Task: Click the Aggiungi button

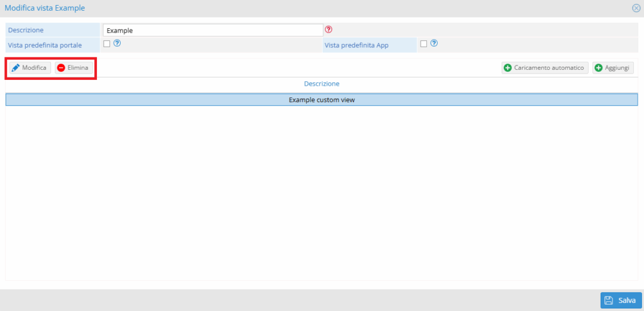Action: [613, 68]
